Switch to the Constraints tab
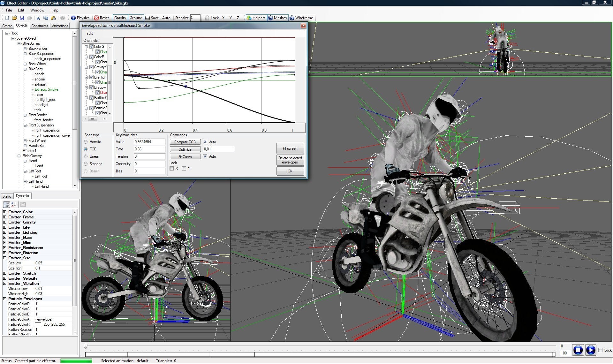 click(40, 26)
